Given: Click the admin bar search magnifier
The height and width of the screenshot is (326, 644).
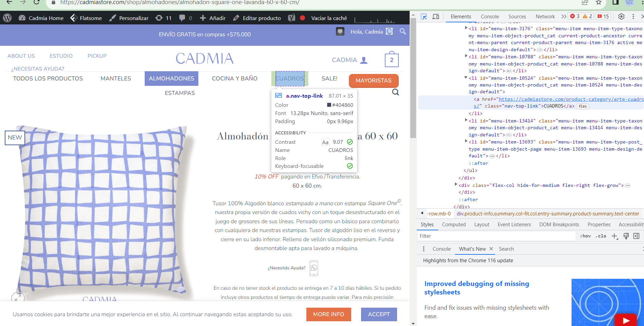Looking at the screenshot, I should click(x=402, y=32).
